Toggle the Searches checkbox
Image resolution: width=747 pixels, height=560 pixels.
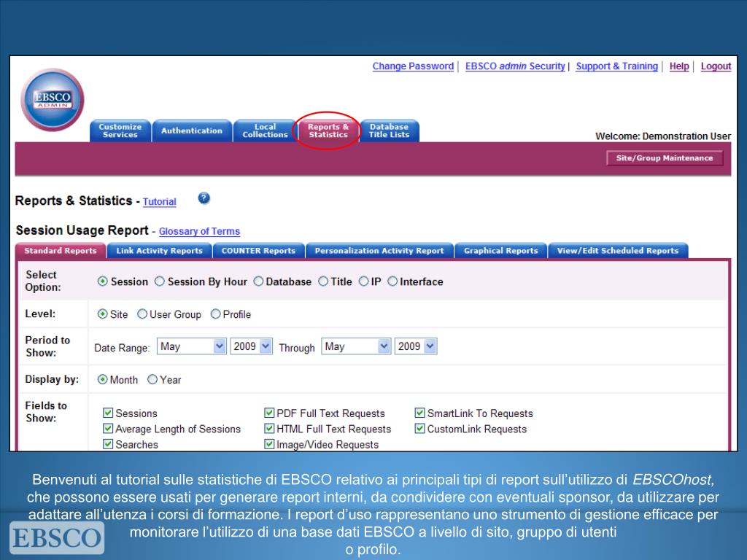[x=108, y=444]
